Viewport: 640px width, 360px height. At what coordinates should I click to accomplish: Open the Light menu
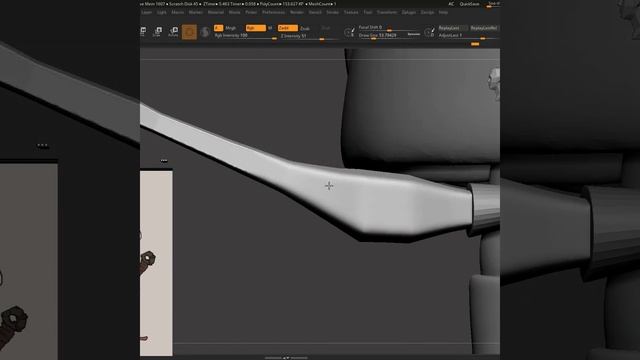pos(162,12)
